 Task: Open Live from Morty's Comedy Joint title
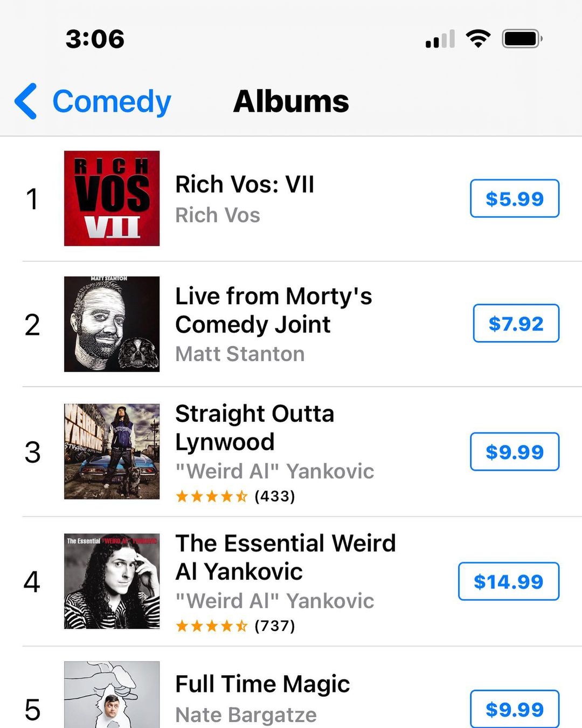click(x=273, y=310)
